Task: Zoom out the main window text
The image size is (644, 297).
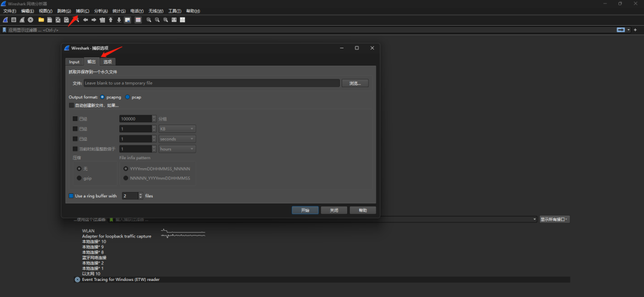Action: click(157, 20)
